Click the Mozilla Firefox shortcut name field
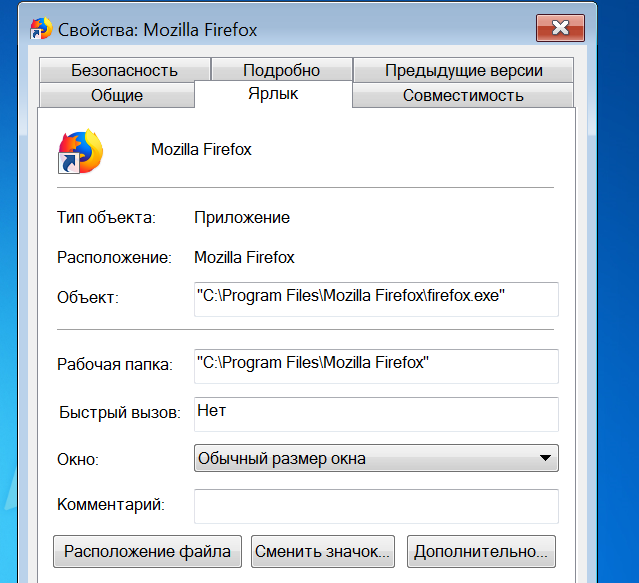The width and height of the screenshot is (639, 583). pyautogui.click(x=201, y=150)
